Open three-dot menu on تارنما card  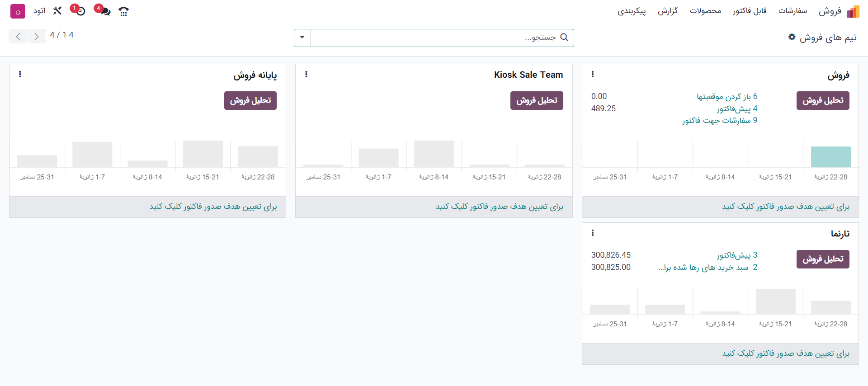(592, 233)
